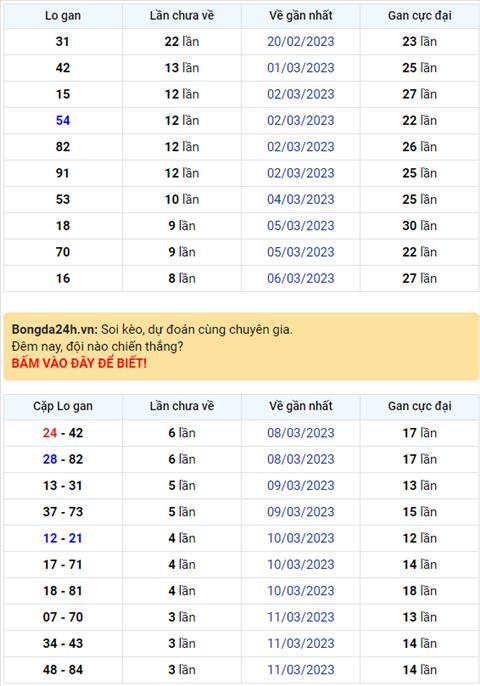Select pair 18 - 81
480x686 pixels.
pyautogui.click(x=63, y=590)
